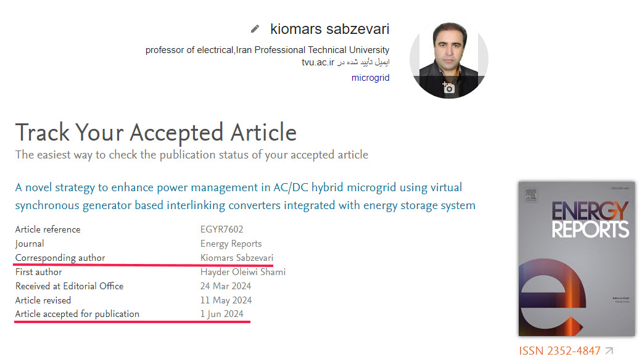Click the profile photo of kiomars sabzevari

(x=449, y=60)
